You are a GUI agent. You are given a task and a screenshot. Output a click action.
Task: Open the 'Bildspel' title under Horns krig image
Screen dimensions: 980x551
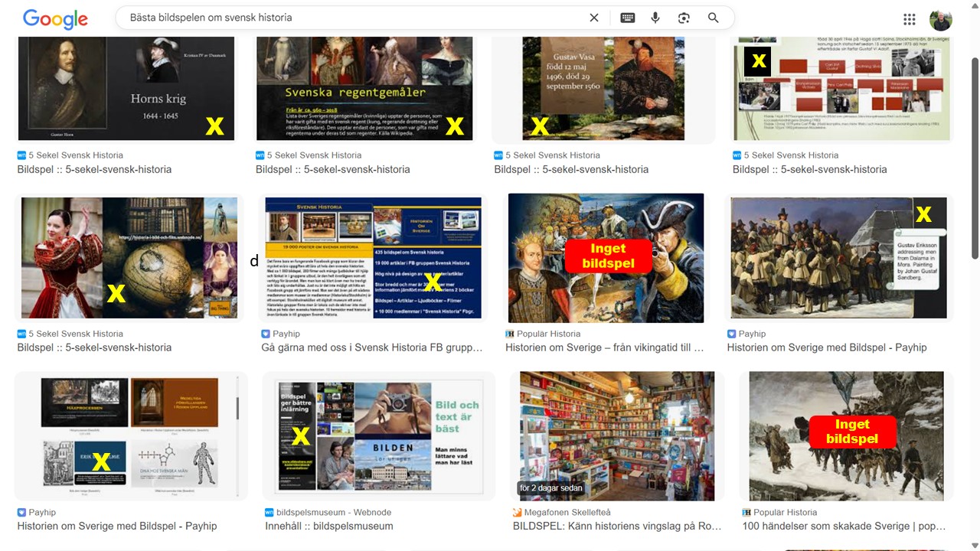[95, 169]
